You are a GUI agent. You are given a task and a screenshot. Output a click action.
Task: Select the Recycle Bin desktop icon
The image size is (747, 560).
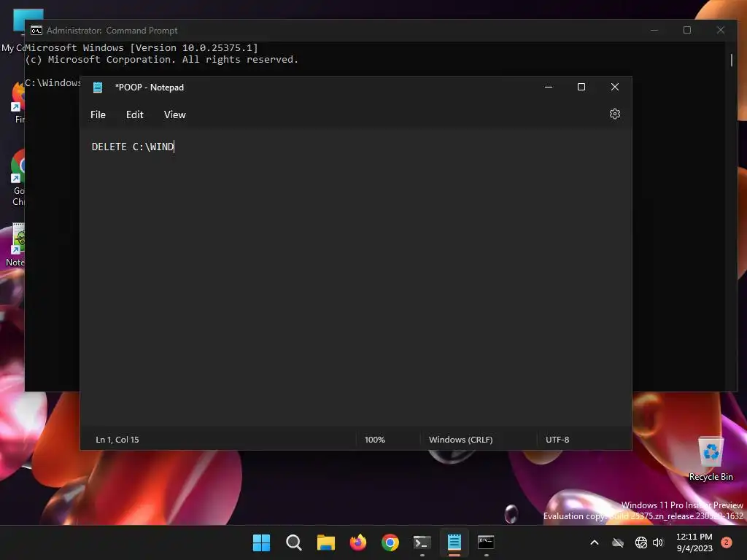click(x=711, y=459)
